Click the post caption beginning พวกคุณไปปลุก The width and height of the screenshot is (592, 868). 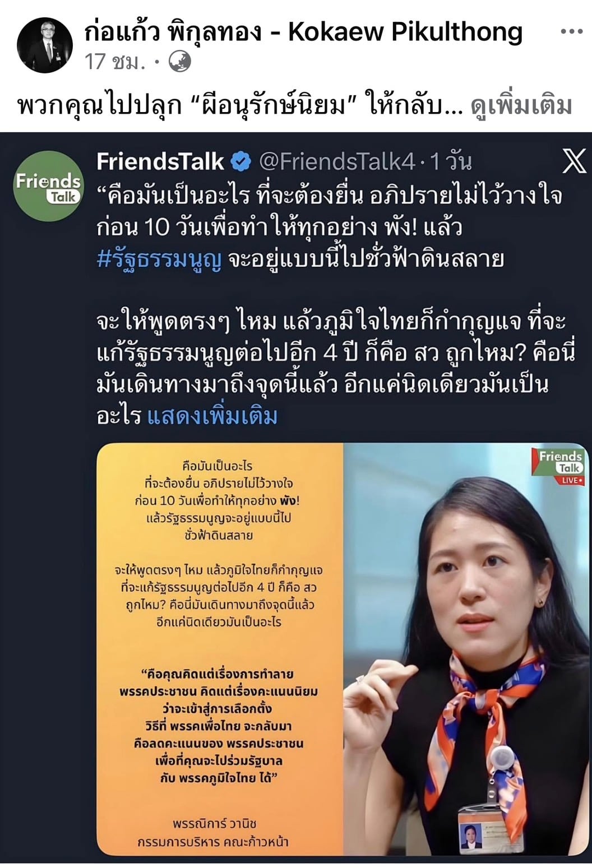[240, 105]
